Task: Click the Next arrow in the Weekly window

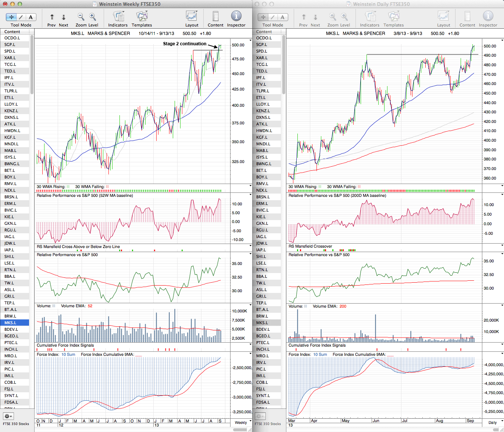Action: coord(64,17)
